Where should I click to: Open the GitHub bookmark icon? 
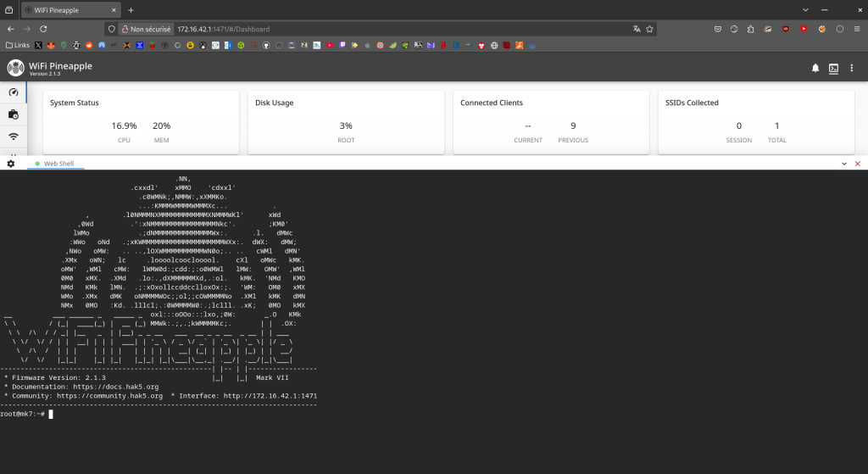(x=265, y=45)
